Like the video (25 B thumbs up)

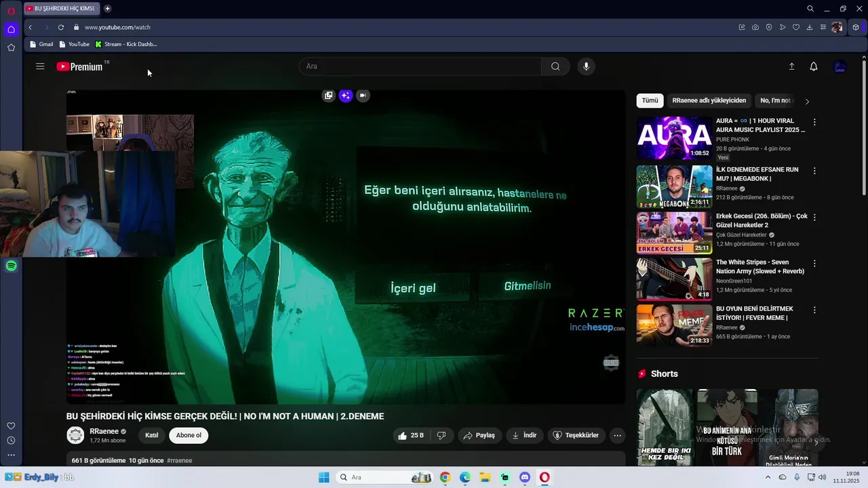click(412, 435)
